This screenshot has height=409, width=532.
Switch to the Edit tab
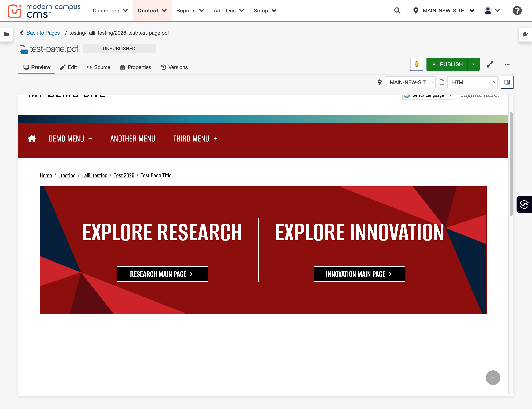pos(69,67)
